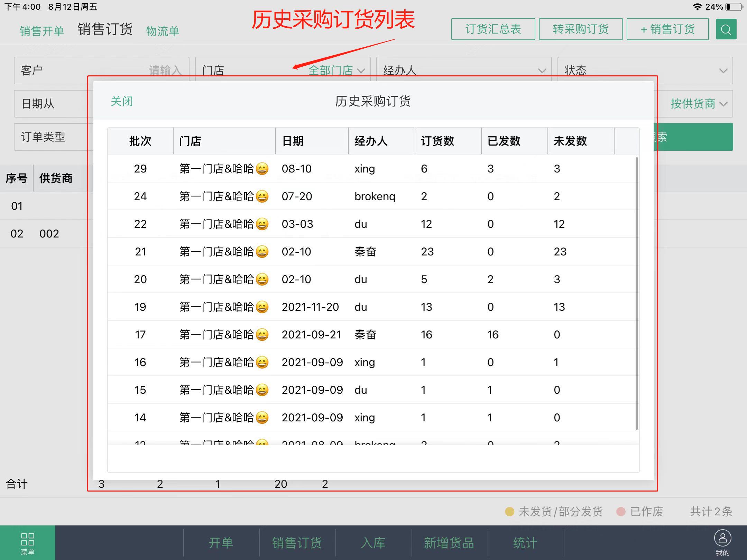Open 开单 in the bottom bar

pos(221,543)
